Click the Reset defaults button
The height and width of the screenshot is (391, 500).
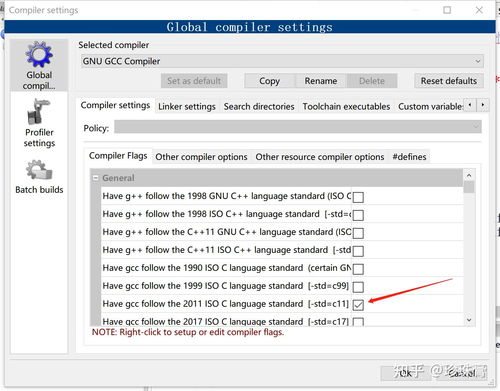click(x=449, y=81)
